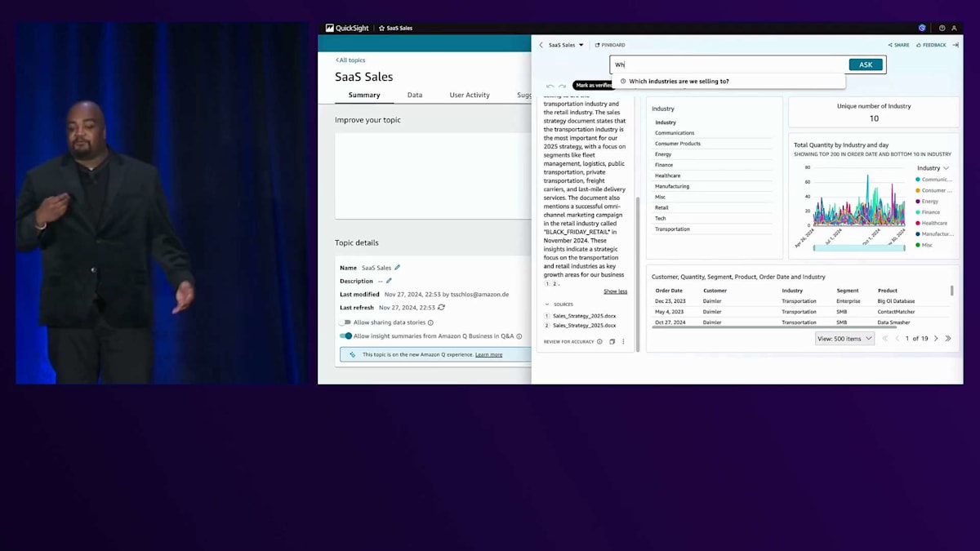This screenshot has width=980, height=551.
Task: Click the Energy legend color dot
Action: 918,201
